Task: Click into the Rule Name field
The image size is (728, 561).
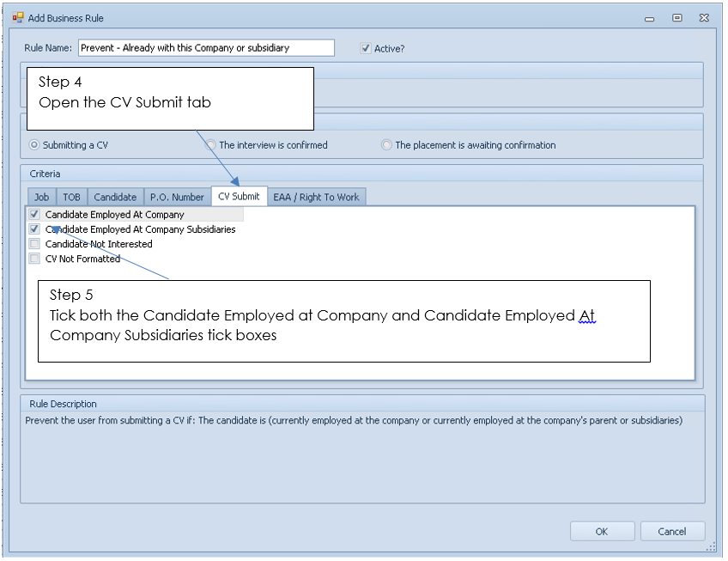Action: (x=206, y=48)
